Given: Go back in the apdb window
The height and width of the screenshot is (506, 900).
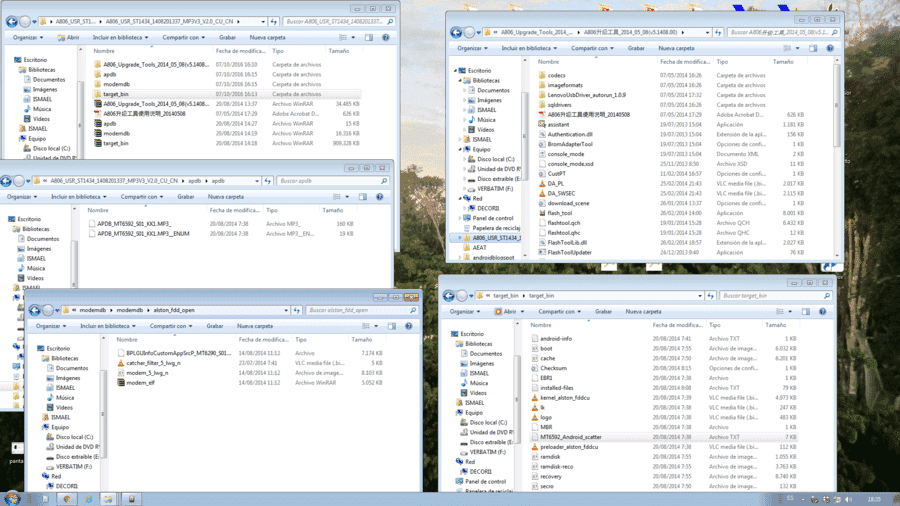Looking at the screenshot, I should [6, 181].
